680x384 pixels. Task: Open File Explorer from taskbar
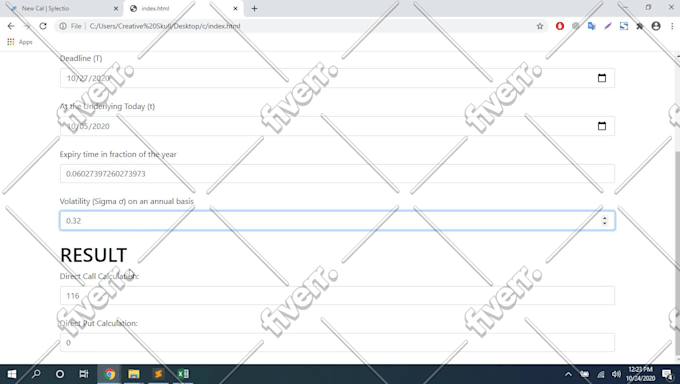pyautogui.click(x=134, y=374)
